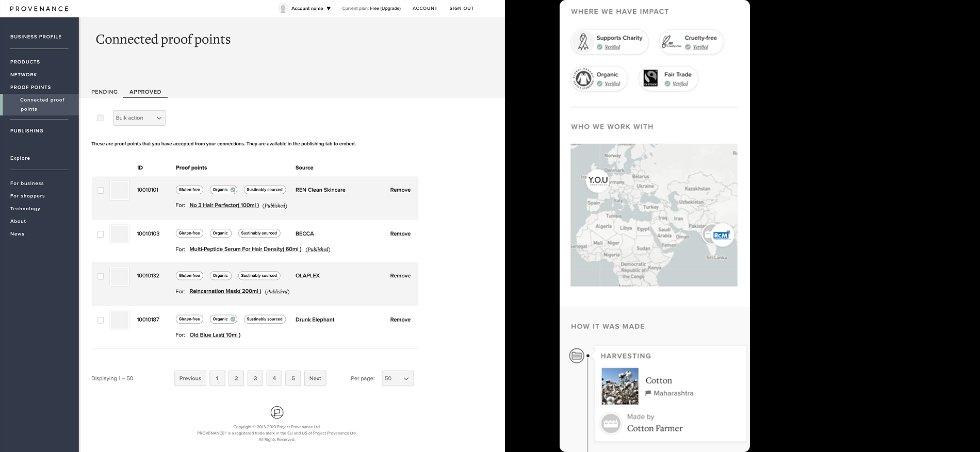Open For shoppers sidebar link
Image resolution: width=980 pixels, height=452 pixels.
[x=27, y=196]
